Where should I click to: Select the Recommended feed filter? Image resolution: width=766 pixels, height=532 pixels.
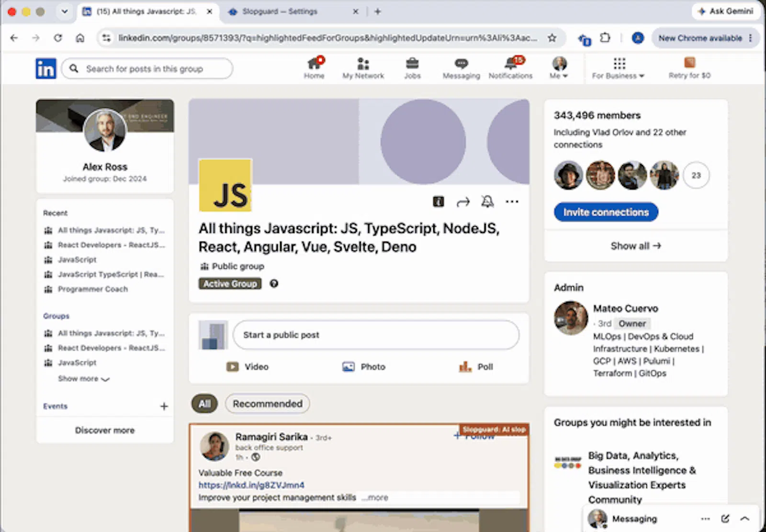click(x=268, y=404)
